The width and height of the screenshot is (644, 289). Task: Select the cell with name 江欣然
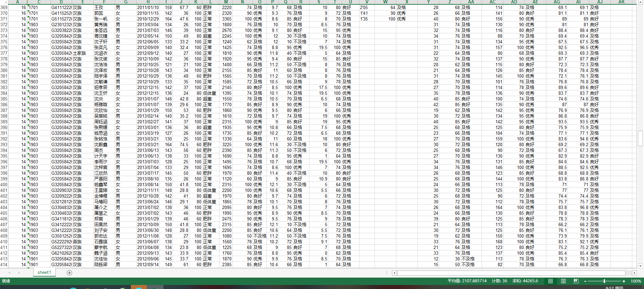(x=104, y=173)
